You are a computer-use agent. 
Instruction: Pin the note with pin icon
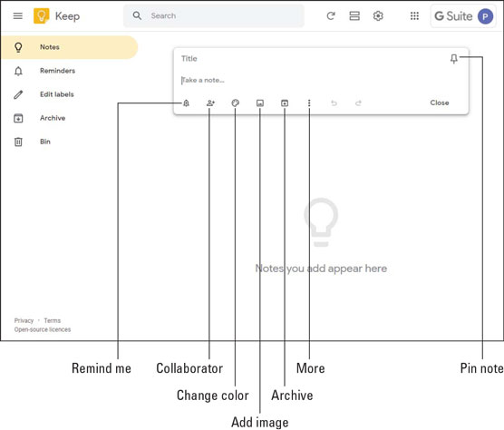click(x=453, y=59)
